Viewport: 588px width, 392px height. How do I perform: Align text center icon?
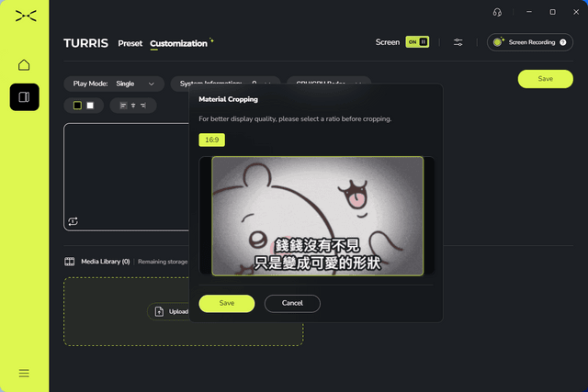(133, 106)
